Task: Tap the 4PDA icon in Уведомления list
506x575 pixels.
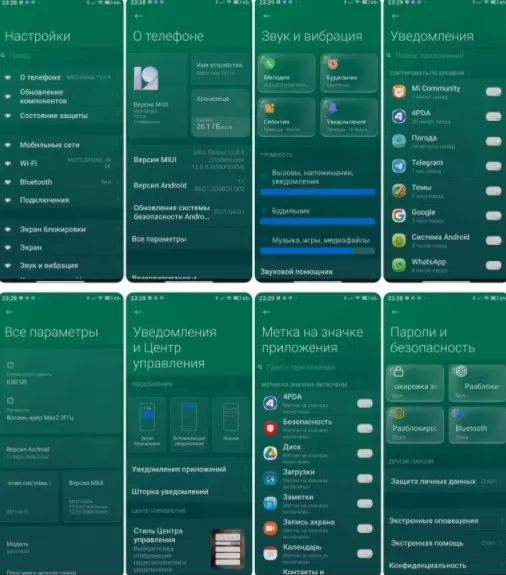Action: [399, 116]
